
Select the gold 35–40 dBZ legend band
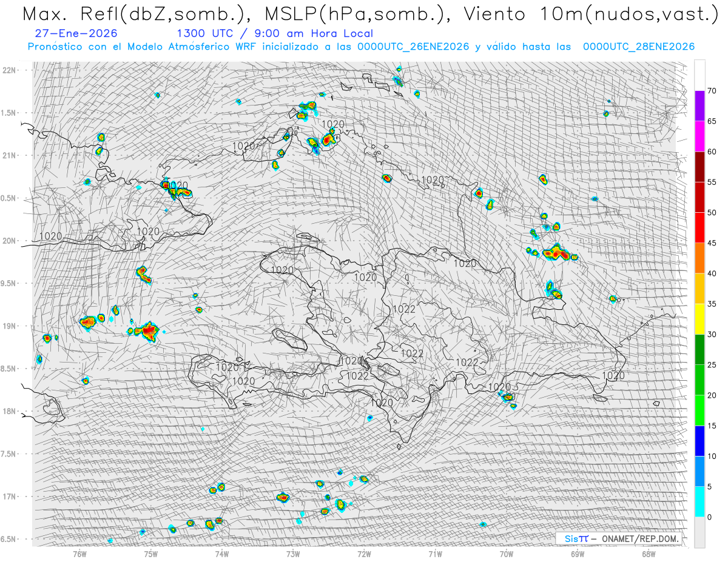tap(699, 289)
